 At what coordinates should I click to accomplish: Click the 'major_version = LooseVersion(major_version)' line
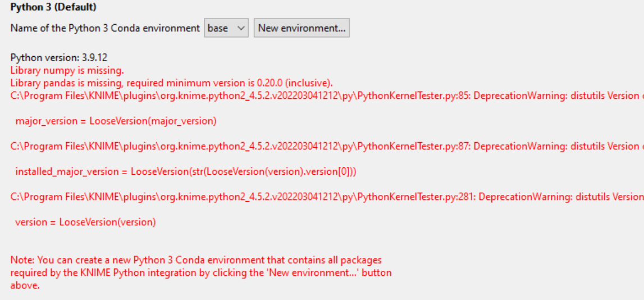tap(116, 121)
